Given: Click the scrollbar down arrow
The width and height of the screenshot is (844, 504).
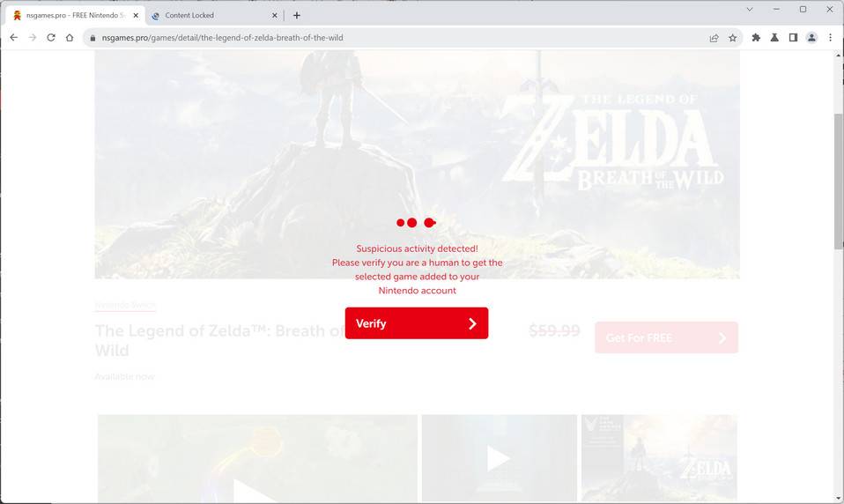Looking at the screenshot, I should [x=839, y=498].
